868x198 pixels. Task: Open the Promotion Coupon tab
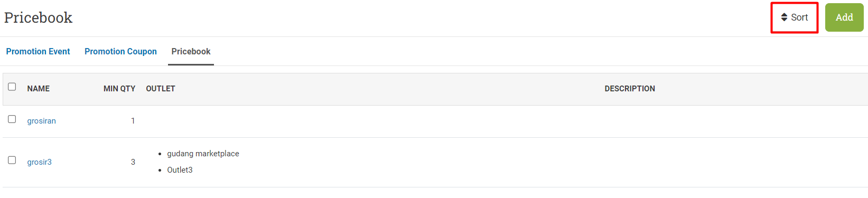120,51
